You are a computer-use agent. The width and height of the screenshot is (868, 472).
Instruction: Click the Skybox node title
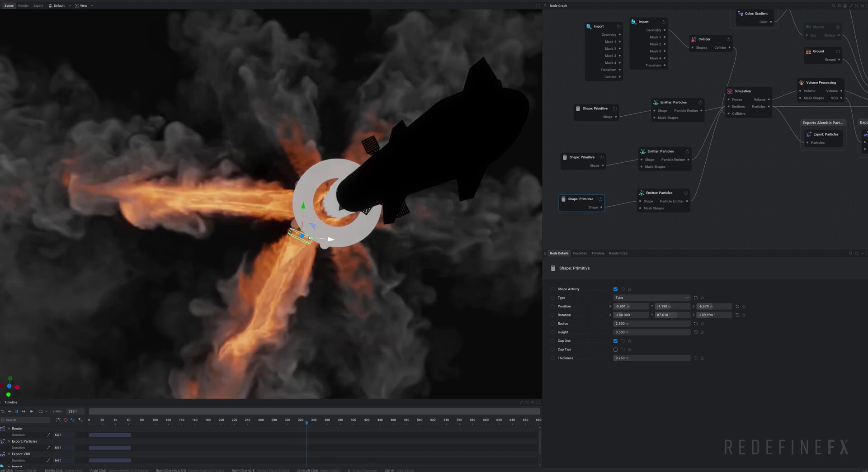(x=818, y=27)
